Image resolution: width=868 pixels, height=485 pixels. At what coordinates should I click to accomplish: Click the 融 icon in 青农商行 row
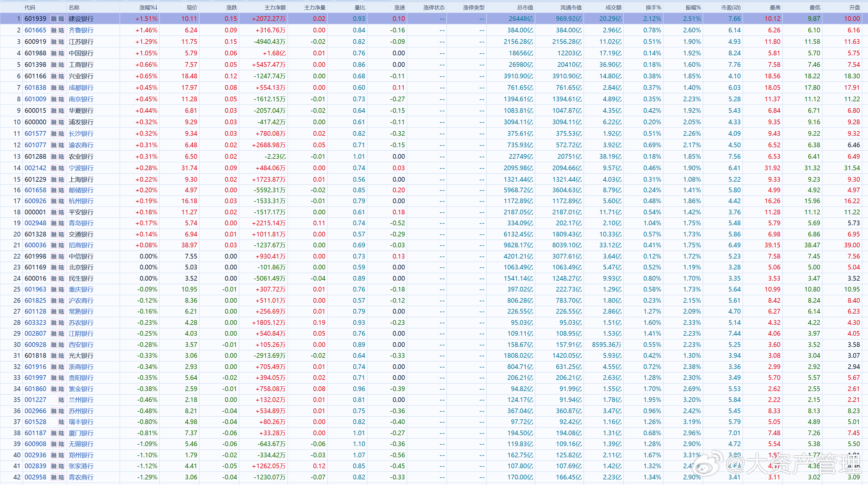54,477
